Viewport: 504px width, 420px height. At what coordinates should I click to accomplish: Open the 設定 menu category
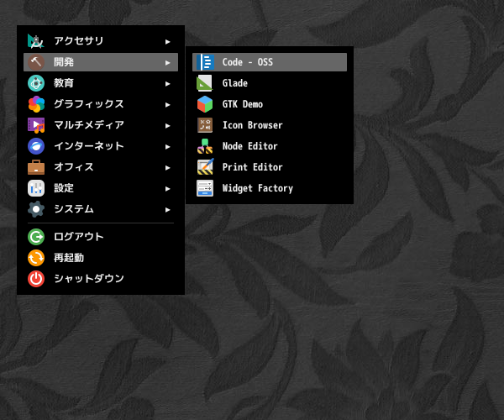click(x=101, y=188)
